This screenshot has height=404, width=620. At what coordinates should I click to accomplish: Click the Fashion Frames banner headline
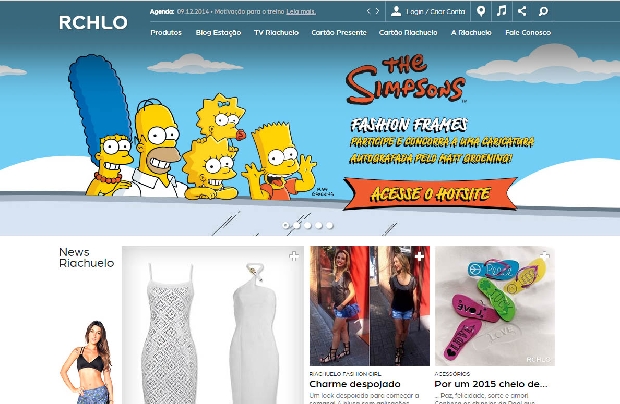(409, 125)
